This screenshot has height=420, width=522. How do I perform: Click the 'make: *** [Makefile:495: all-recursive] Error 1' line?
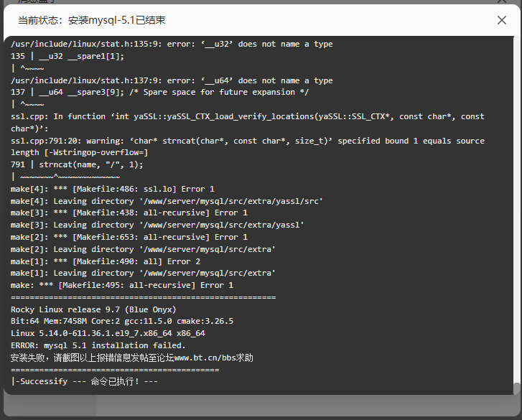pyautogui.click(x=122, y=285)
